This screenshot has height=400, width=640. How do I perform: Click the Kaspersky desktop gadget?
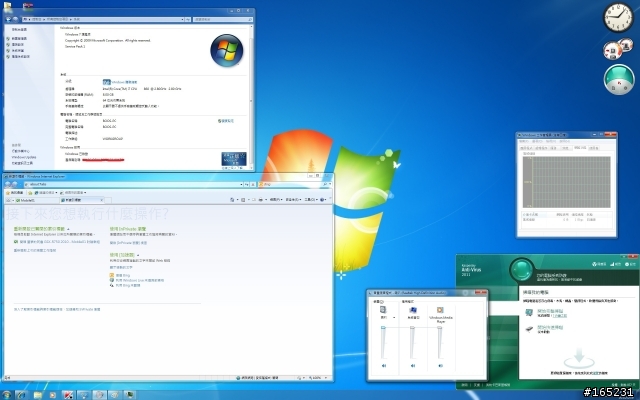click(619, 80)
